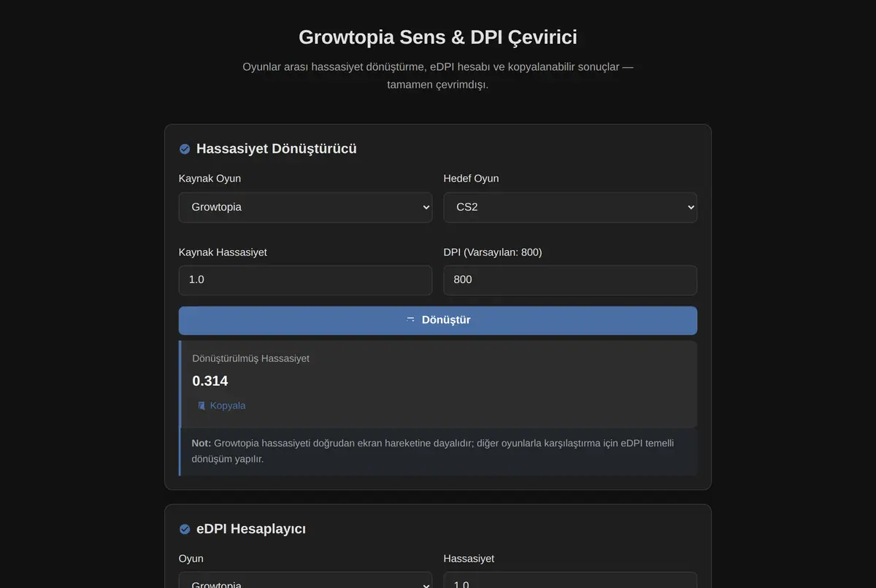Open the Kaynak Oyun dropdown showing Growtopia
The height and width of the screenshot is (588, 876).
click(x=305, y=207)
